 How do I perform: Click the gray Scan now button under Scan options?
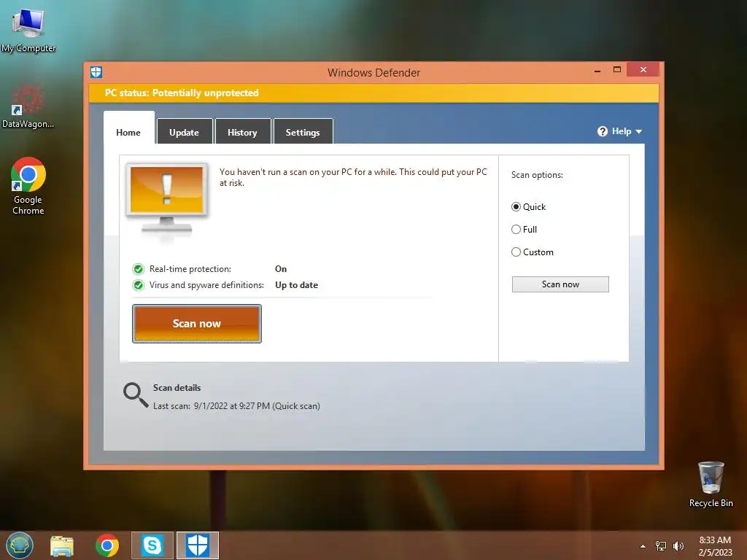[560, 284]
